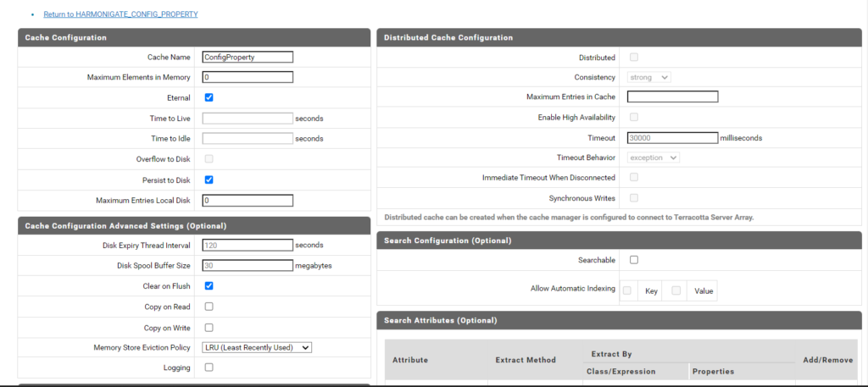Click the Terracotta Server Array note text
This screenshot has width=868, height=387.
[569, 218]
